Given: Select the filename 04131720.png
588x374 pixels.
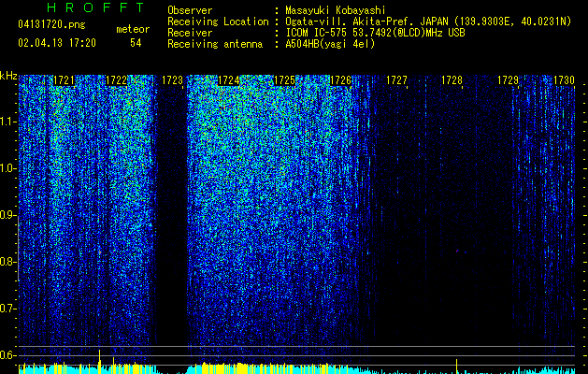Looking at the screenshot, I should (x=51, y=25).
